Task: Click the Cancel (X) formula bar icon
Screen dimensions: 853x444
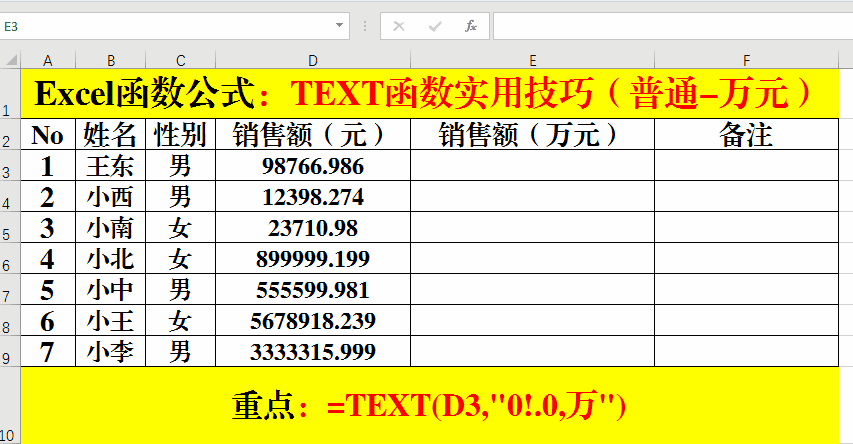Action: (x=399, y=26)
